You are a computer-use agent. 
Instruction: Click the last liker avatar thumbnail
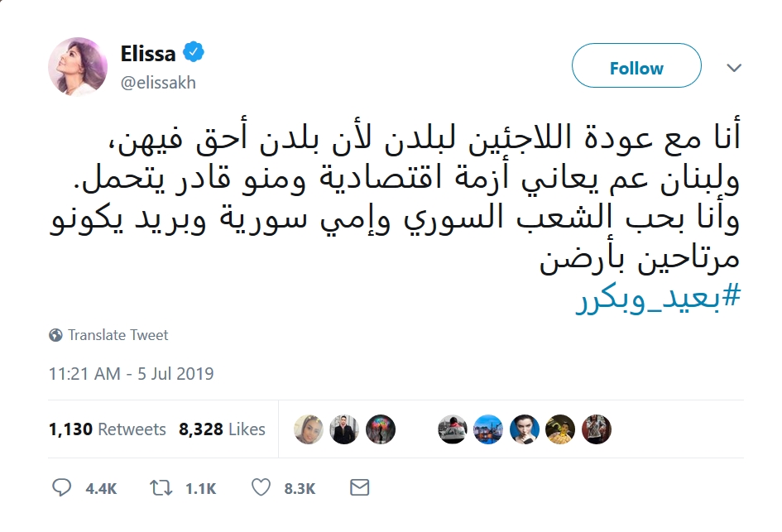tap(596, 429)
